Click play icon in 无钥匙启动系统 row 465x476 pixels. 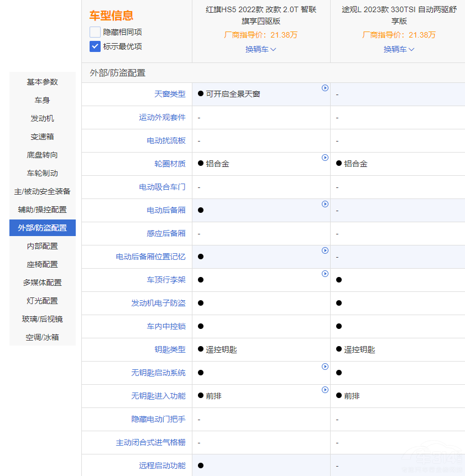pos(325,367)
